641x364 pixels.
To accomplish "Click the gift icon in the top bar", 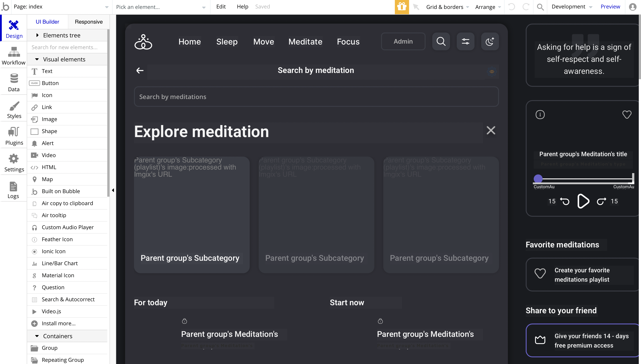I will [x=402, y=7].
